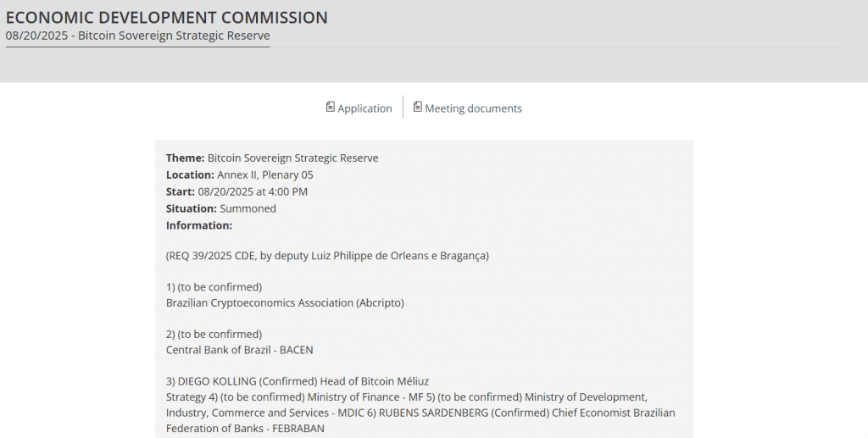Click the bold Information label
Viewport: 868px width, 438px height.
(x=199, y=225)
